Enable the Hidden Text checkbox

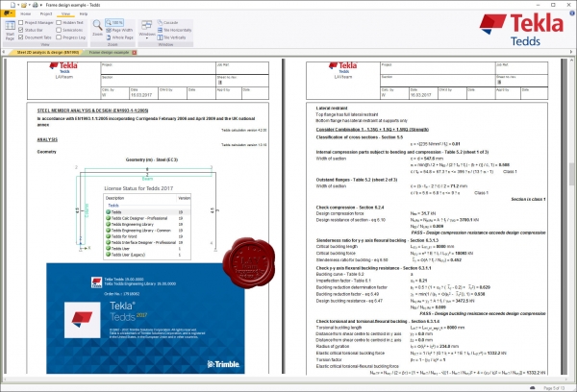click(x=59, y=22)
